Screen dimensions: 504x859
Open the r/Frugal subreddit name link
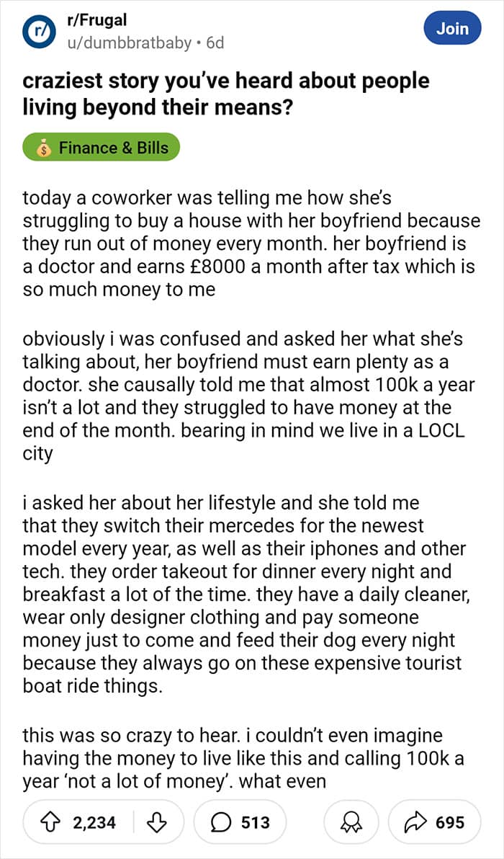(x=96, y=21)
